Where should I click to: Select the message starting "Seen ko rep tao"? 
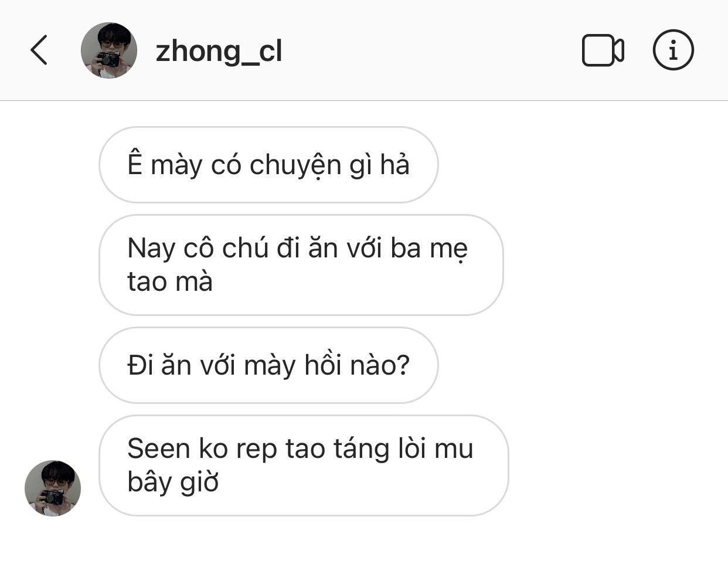[x=304, y=466]
